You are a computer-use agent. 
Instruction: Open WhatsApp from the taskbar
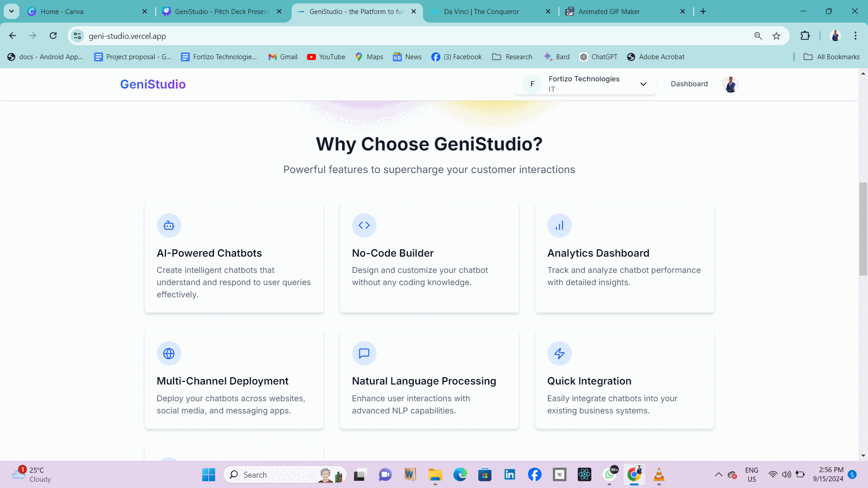coord(609,474)
